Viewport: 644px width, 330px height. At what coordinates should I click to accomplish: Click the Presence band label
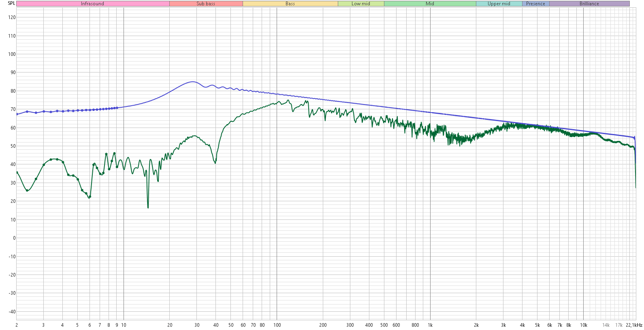(536, 4)
